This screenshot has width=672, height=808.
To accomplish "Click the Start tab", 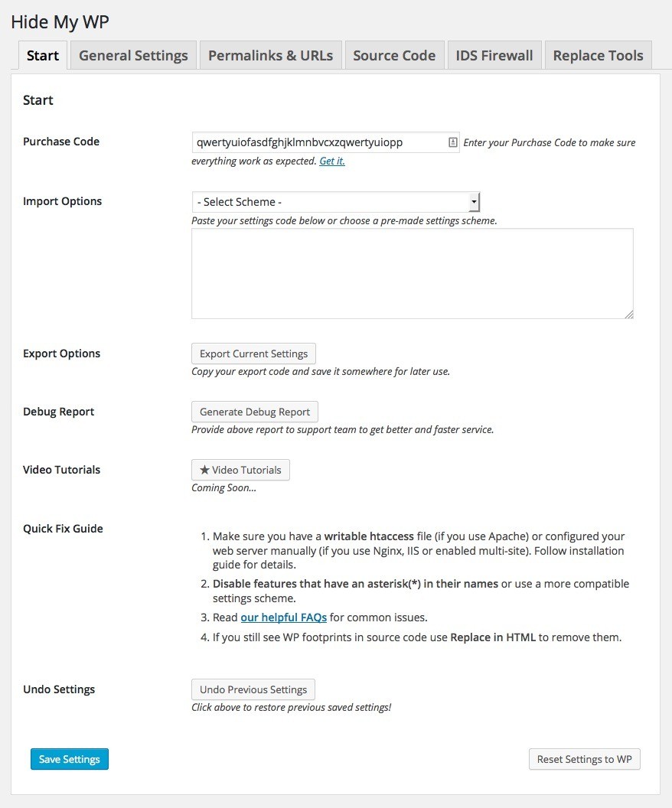I will pos(43,56).
